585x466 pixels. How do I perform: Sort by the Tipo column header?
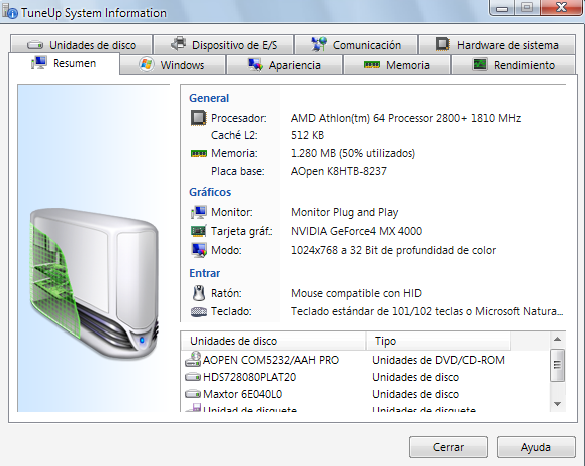click(438, 341)
